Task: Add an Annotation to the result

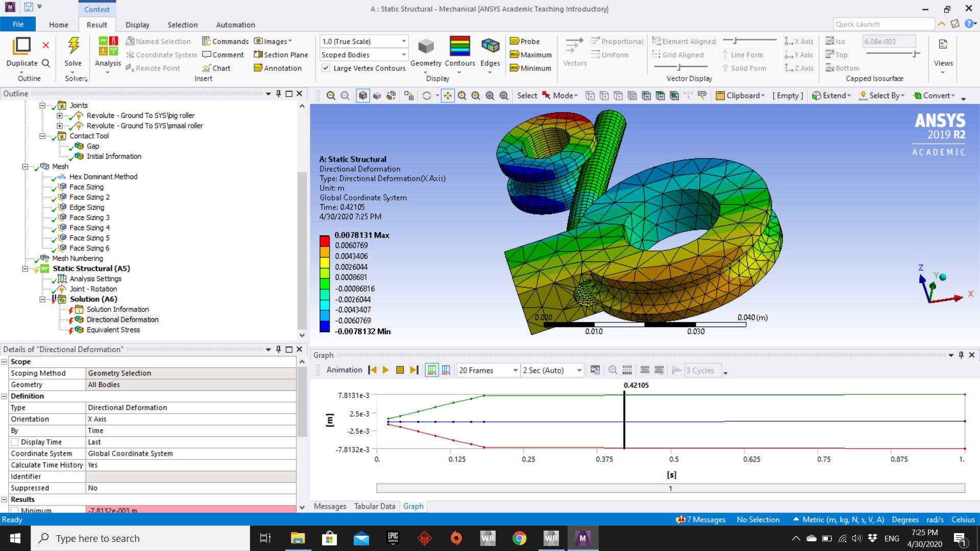Action: pos(278,68)
